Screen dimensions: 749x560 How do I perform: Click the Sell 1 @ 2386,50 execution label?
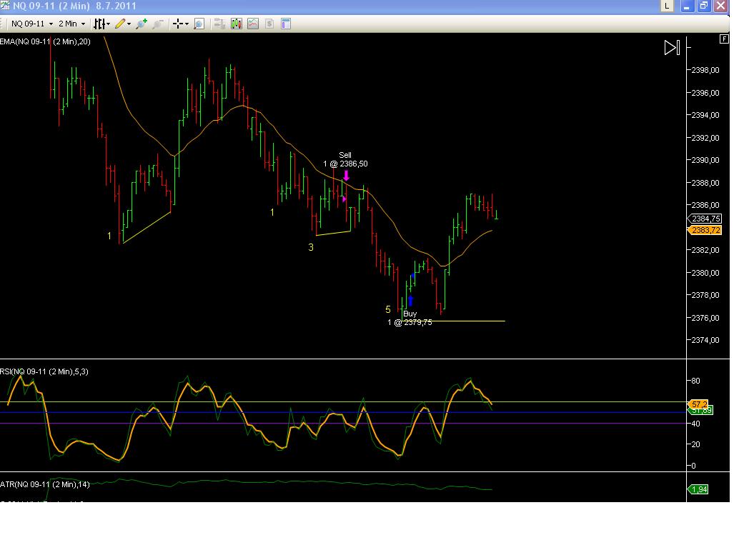345,159
